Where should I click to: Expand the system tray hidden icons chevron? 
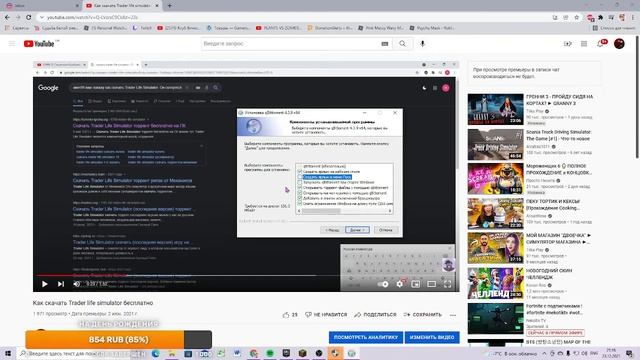pos(544,353)
